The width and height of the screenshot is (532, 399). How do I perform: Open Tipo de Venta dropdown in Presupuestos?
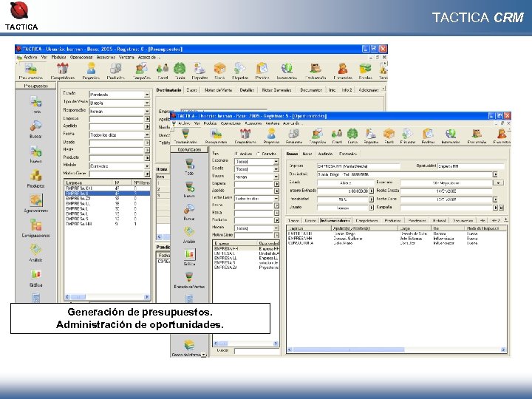147,103
